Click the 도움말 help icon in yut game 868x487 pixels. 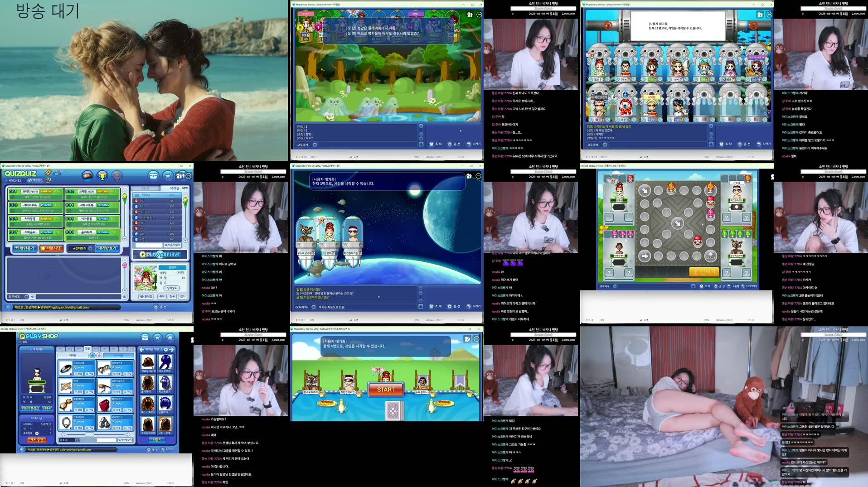[732, 286]
